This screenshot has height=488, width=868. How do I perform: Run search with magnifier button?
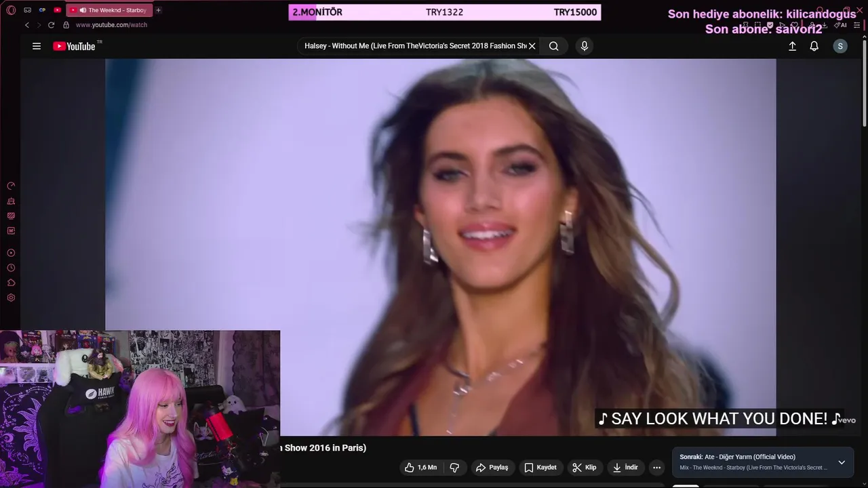[x=554, y=46]
